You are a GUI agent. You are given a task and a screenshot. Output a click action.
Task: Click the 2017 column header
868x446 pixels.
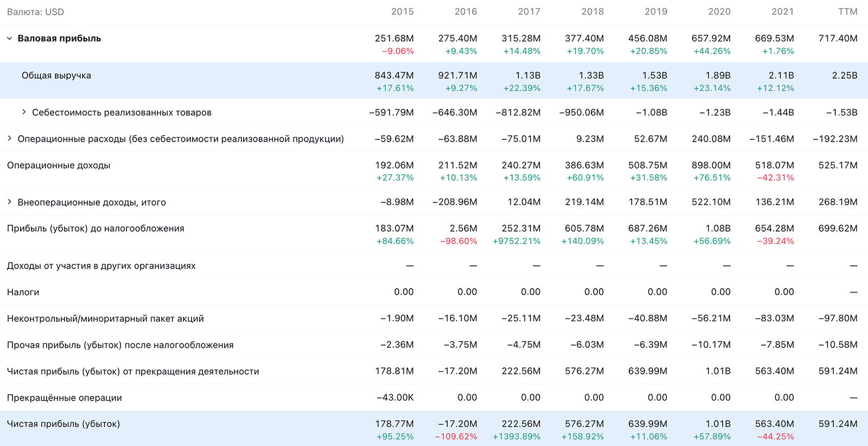(529, 12)
